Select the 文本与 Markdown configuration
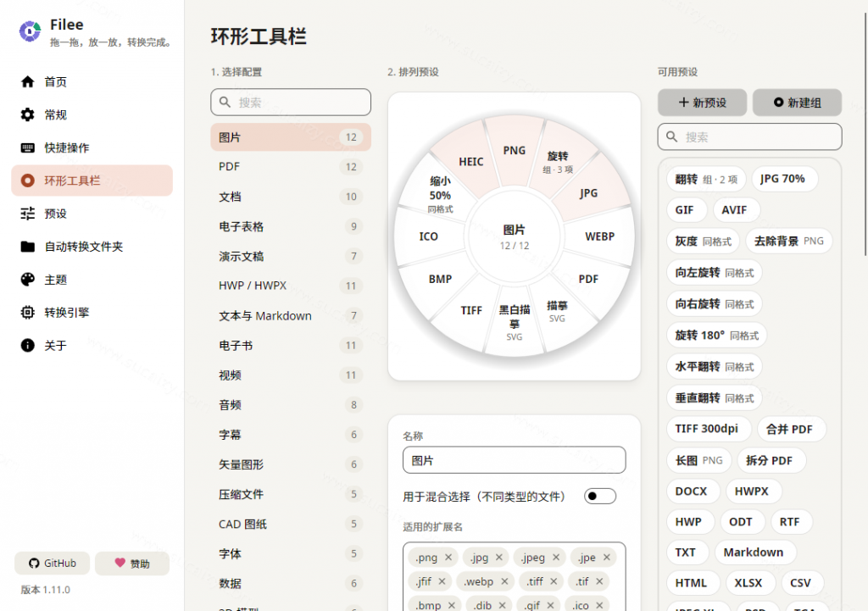 pos(291,315)
